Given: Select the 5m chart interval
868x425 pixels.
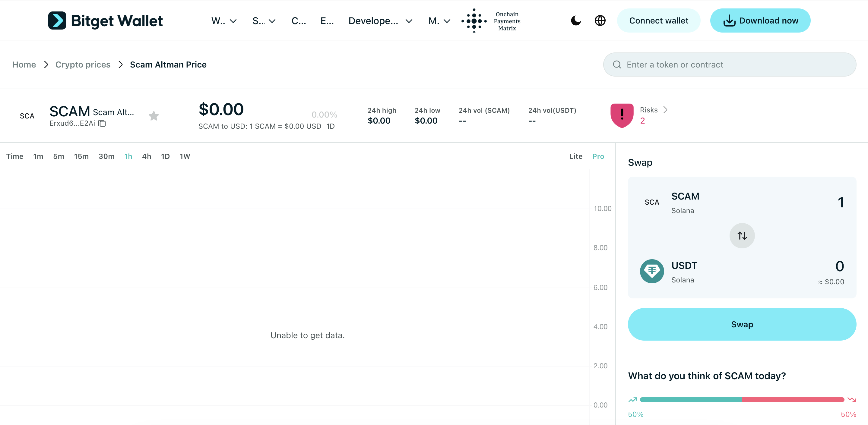Looking at the screenshot, I should coord(59,156).
